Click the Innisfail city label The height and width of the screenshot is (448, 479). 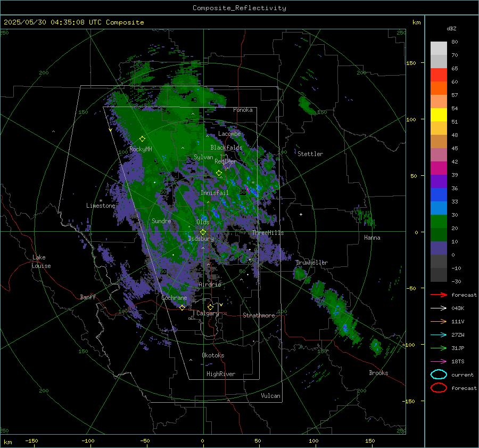pos(214,193)
